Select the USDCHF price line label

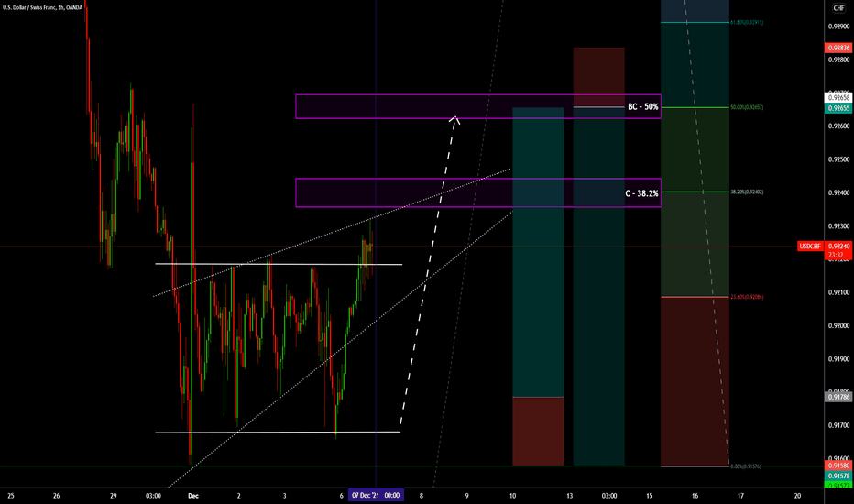(810, 247)
